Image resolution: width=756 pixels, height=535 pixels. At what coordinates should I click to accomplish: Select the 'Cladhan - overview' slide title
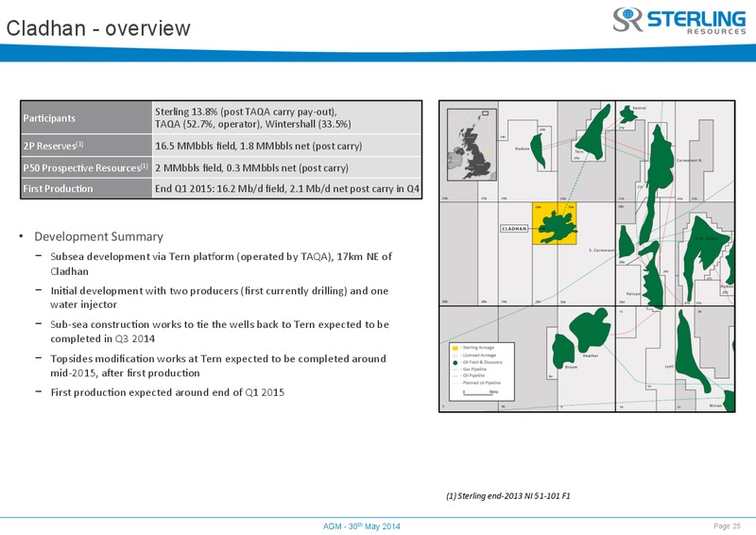pos(98,28)
